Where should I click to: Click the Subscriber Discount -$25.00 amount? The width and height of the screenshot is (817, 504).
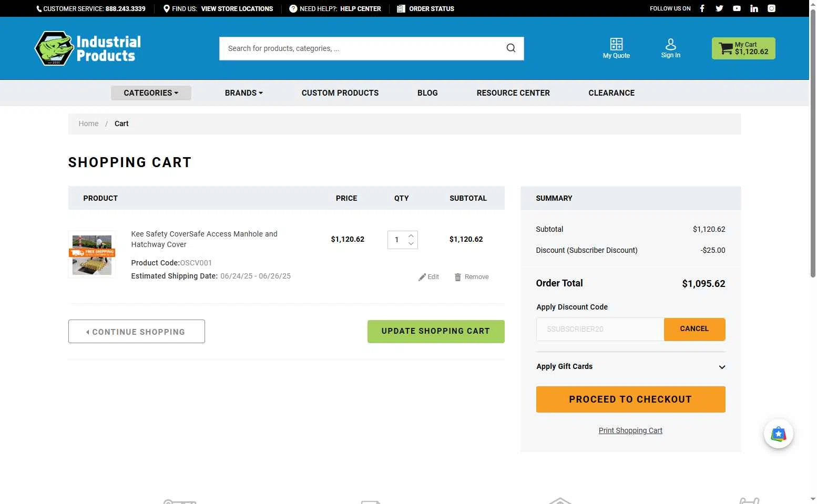coord(713,250)
